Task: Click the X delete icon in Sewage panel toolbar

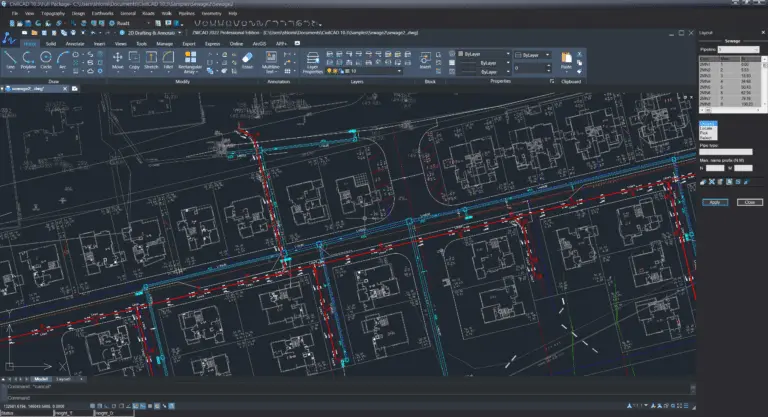Action: [x=712, y=182]
